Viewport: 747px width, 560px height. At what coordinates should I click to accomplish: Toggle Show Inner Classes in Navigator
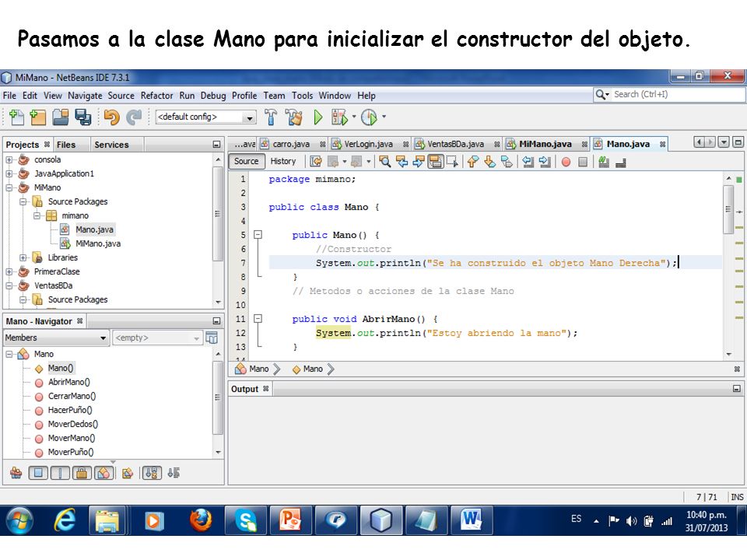coord(103,473)
